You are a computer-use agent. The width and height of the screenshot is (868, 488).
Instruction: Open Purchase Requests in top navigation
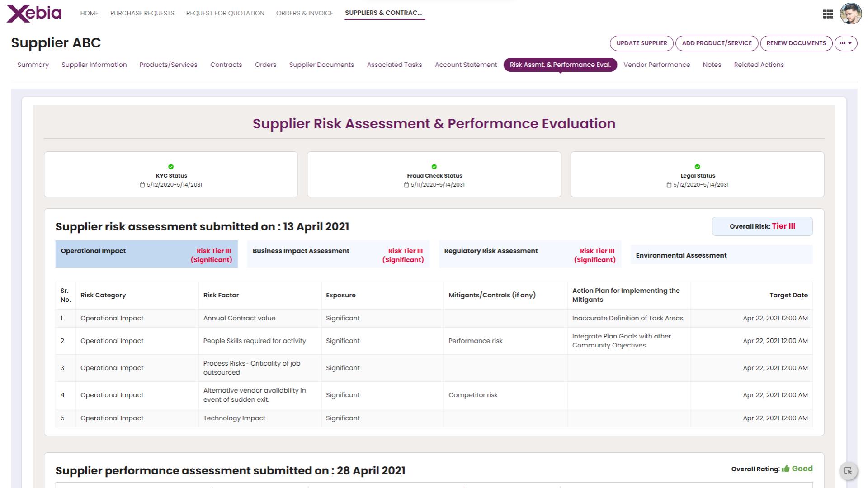click(142, 13)
